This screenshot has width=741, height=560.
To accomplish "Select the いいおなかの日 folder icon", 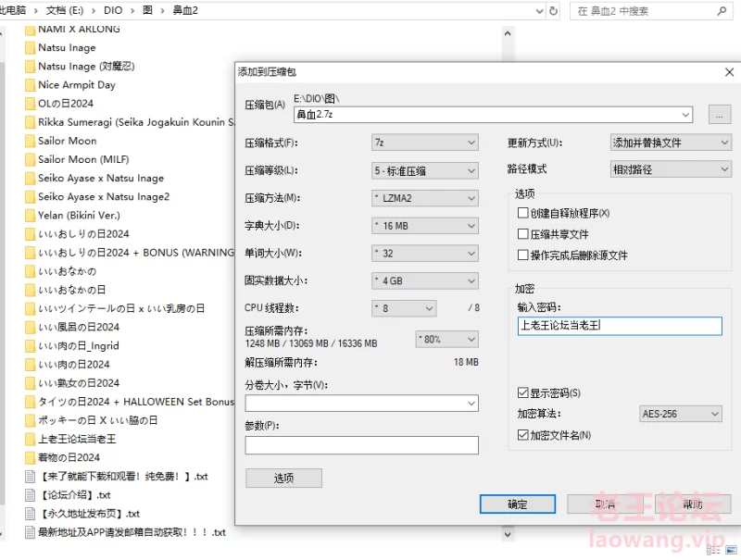I will (30, 290).
